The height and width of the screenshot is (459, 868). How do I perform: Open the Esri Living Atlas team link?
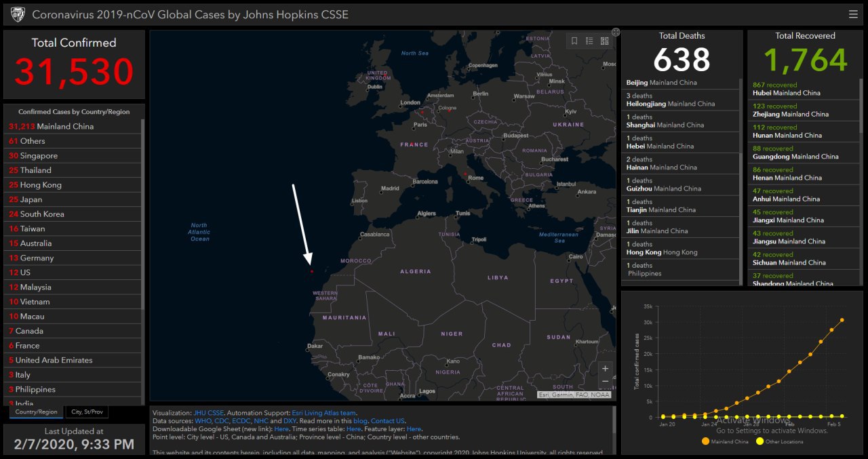[x=324, y=413]
